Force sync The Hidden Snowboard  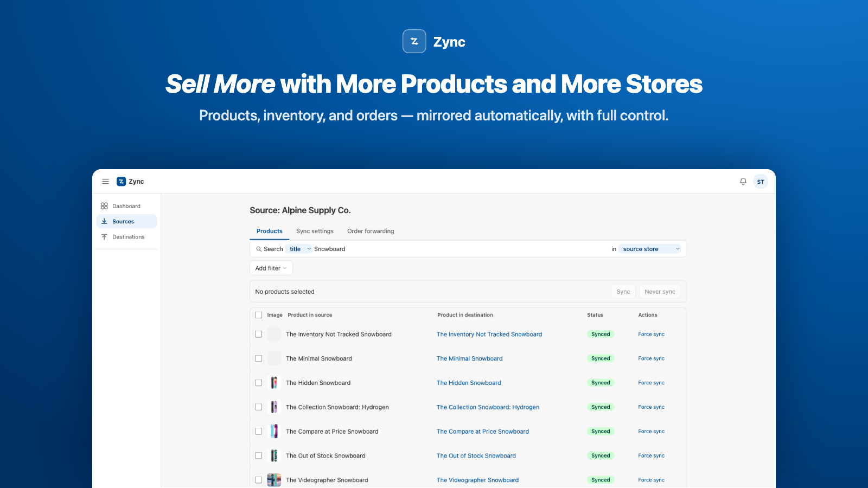point(651,383)
